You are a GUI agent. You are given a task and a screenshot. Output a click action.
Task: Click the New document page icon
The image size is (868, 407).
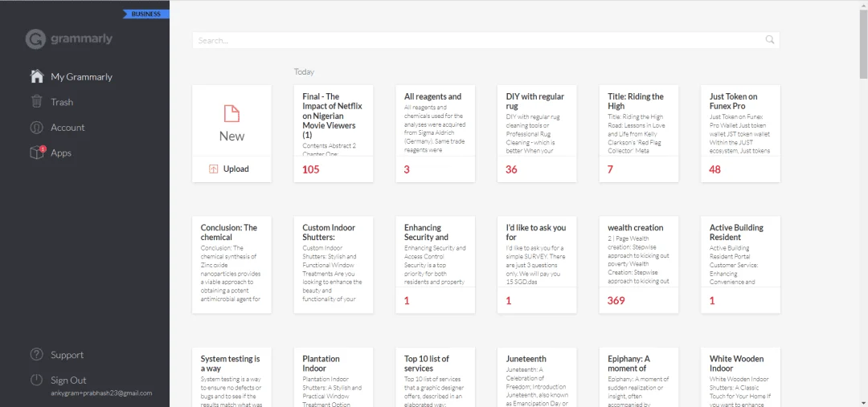[x=231, y=113]
